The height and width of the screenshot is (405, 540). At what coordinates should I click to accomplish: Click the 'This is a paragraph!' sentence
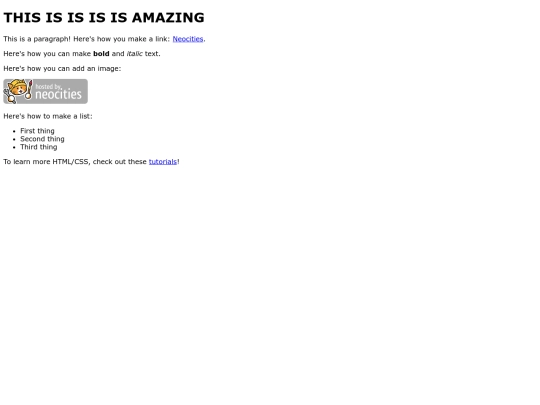37,39
